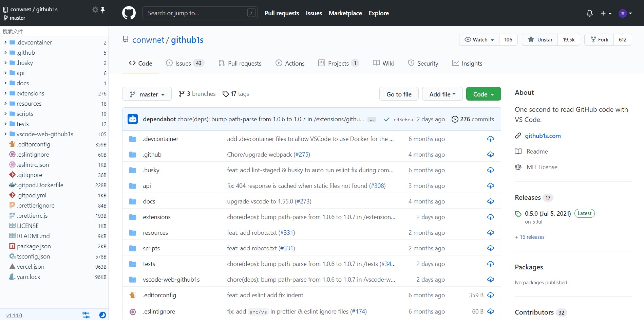Open the 3 branches link

tap(197, 94)
